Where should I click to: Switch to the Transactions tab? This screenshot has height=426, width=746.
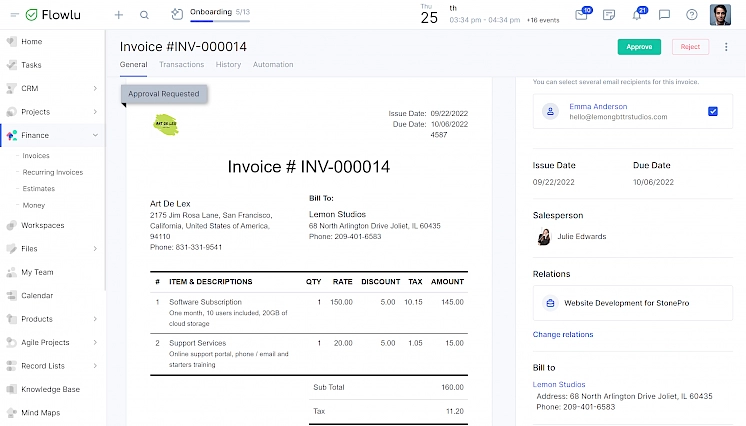tap(181, 65)
